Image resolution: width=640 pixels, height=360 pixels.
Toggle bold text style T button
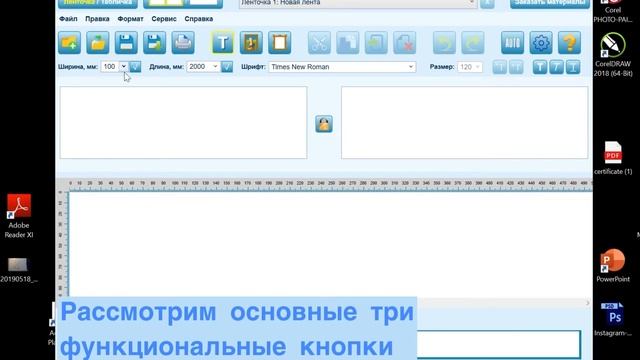[540, 67]
